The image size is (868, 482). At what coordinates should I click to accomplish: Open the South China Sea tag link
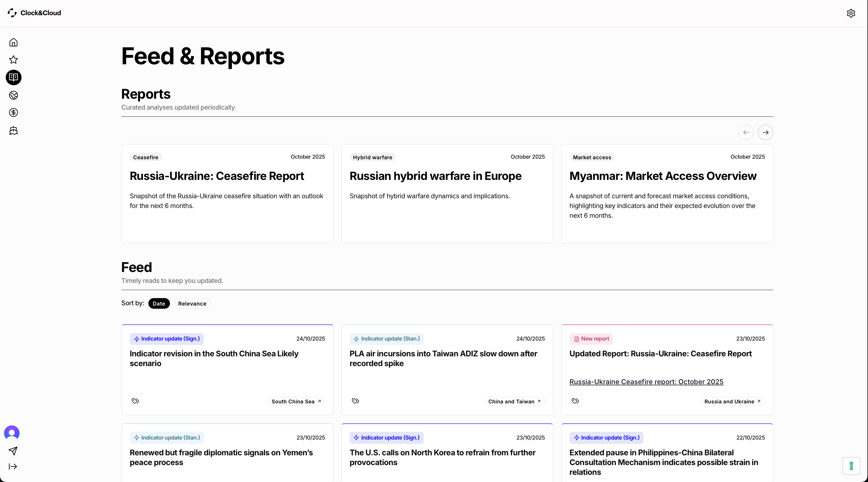[296, 401]
